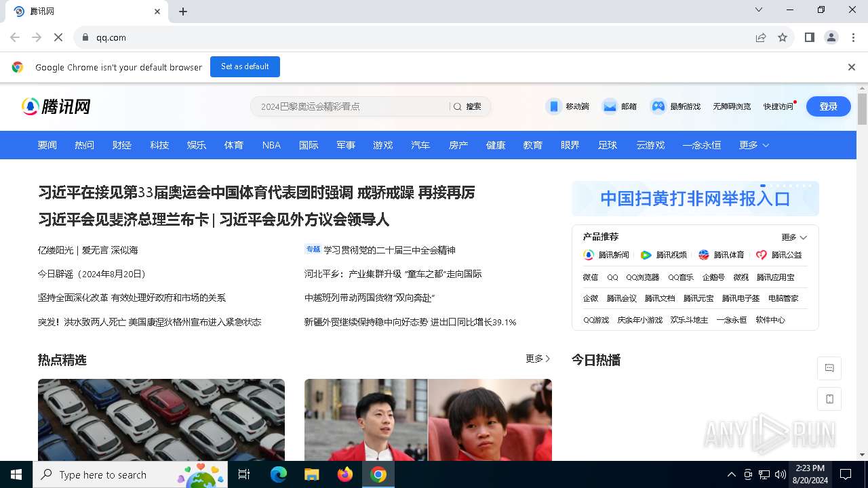This screenshot has height=488, width=868.
Task: Open the tab search dropdown arrow
Action: pos(759,9)
